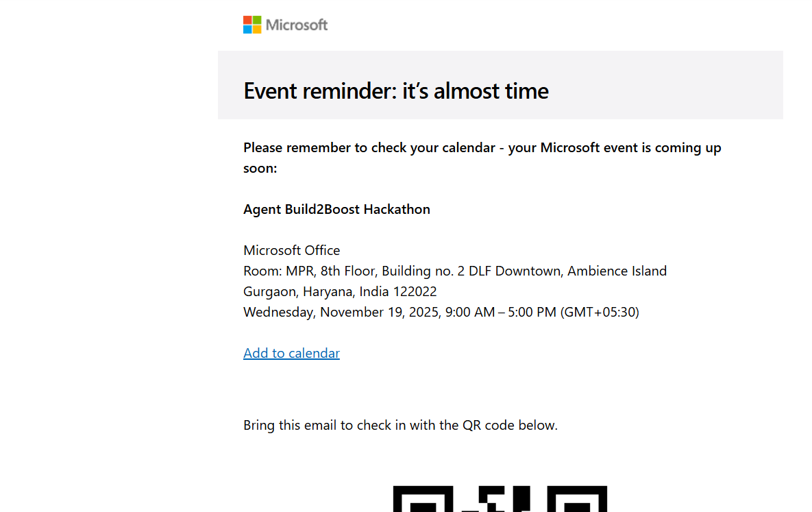This screenshot has height=512, width=812.
Task: Click the Room: MPR, 8th Floor address line
Action: [x=455, y=271]
